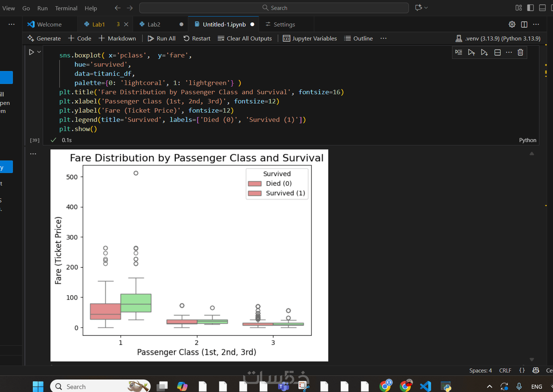Viewport: 553px width, 392px height.
Task: Switch to the Lab2 tab
Action: 154,24
